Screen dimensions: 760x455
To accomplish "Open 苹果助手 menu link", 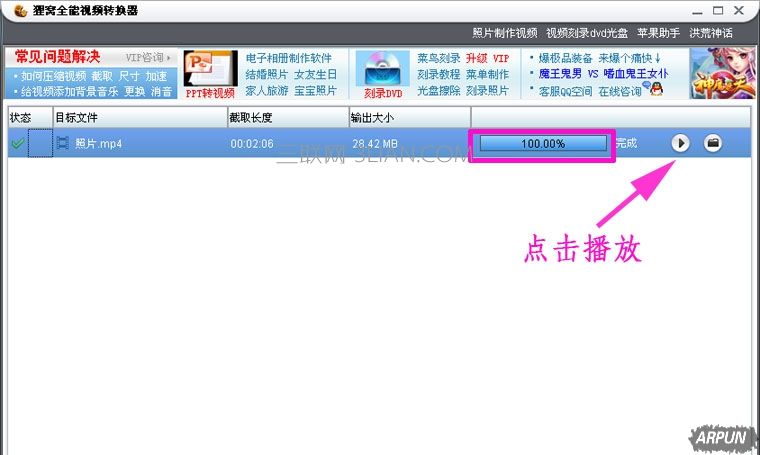I will point(658,33).
